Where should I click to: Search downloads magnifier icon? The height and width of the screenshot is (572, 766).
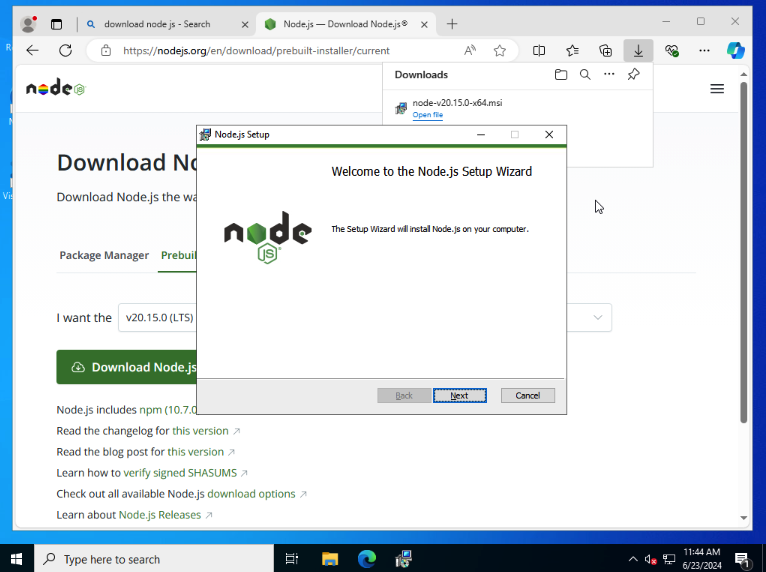pos(585,74)
